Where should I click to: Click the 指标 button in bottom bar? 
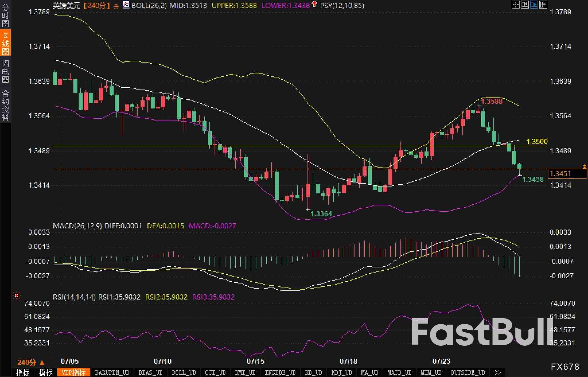tap(23, 372)
